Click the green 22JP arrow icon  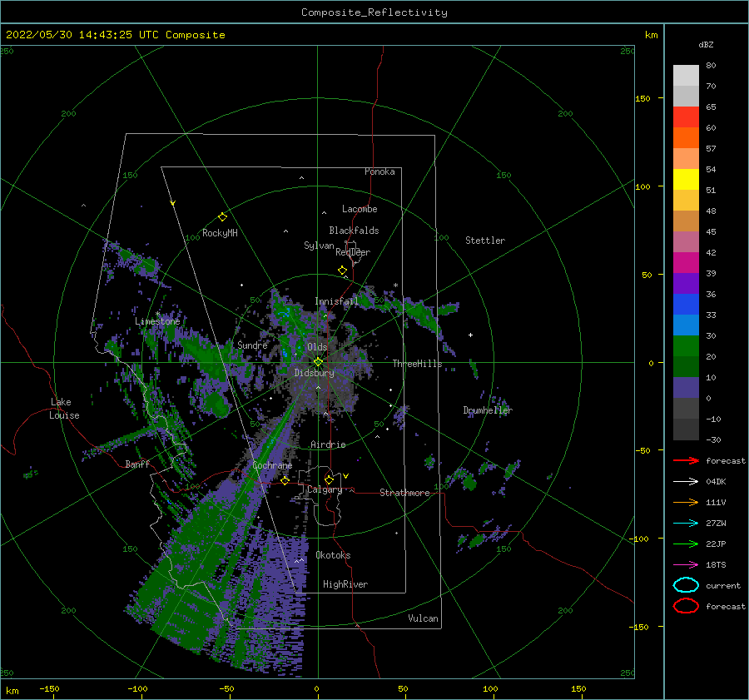686,544
